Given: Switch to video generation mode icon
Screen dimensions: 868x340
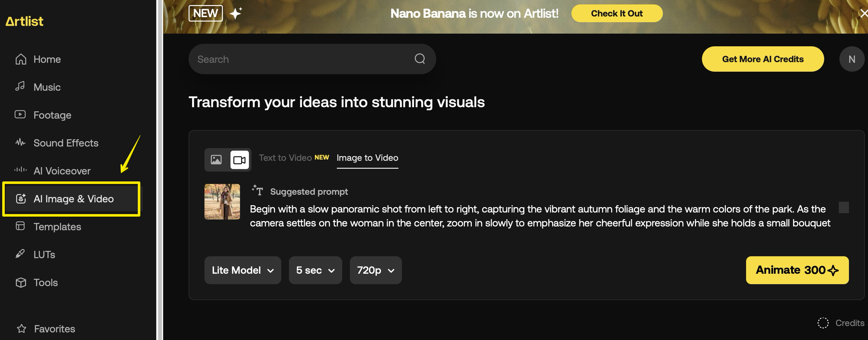Looking at the screenshot, I should click(240, 160).
